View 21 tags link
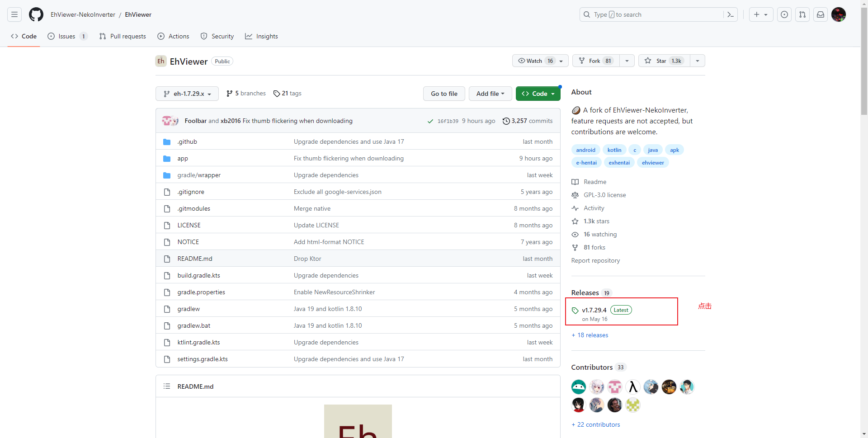 click(287, 93)
